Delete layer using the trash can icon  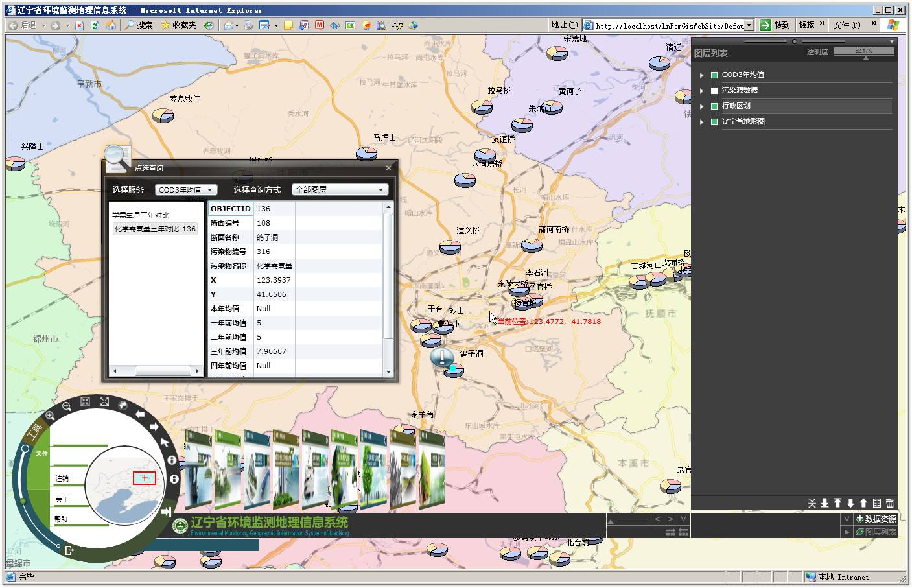890,503
